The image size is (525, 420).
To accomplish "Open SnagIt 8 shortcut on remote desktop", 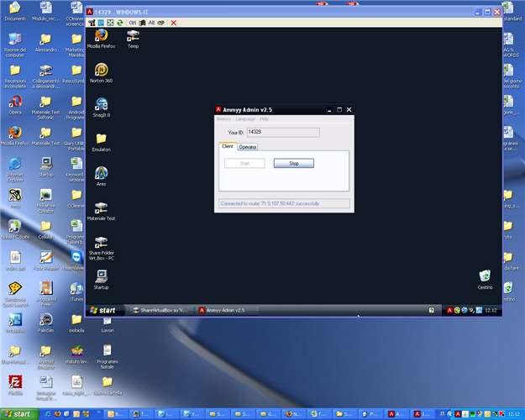I will (x=101, y=104).
